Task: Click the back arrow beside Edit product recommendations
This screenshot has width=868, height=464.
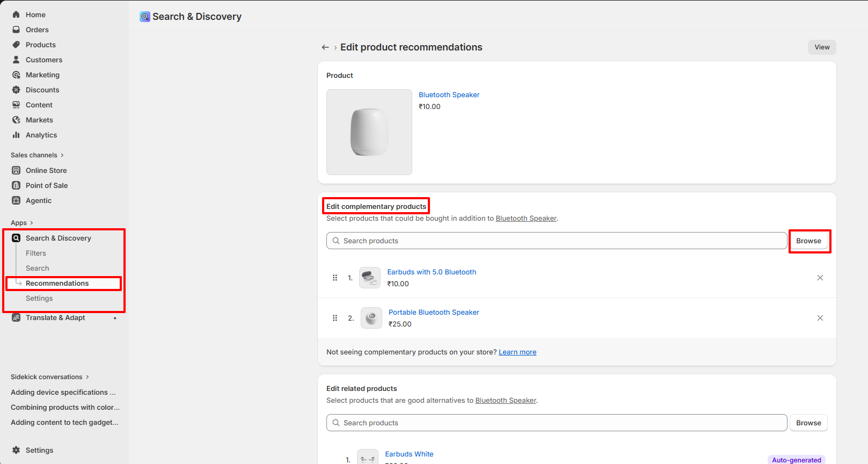Action: [x=325, y=47]
